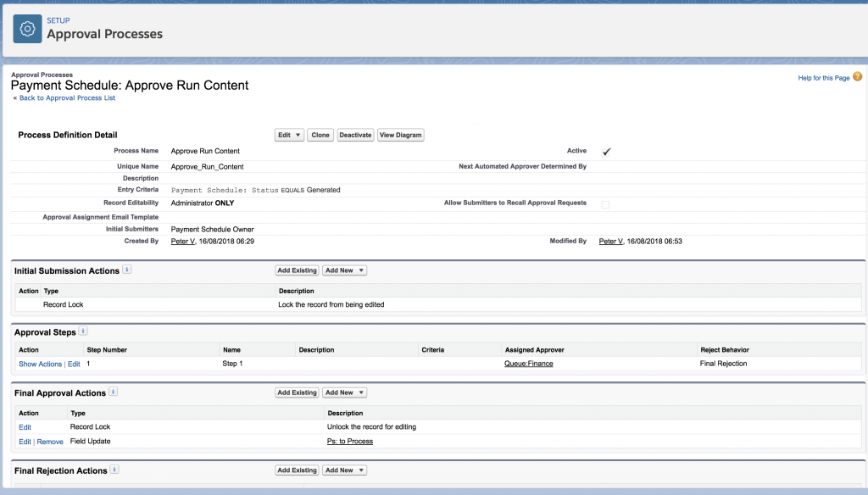Open the View Diagram button
This screenshot has width=868, height=495.
tap(400, 135)
